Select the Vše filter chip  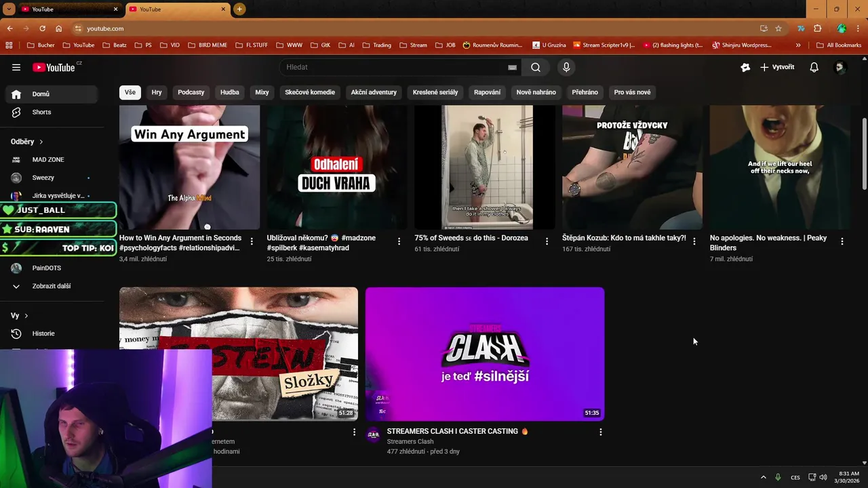pos(130,92)
